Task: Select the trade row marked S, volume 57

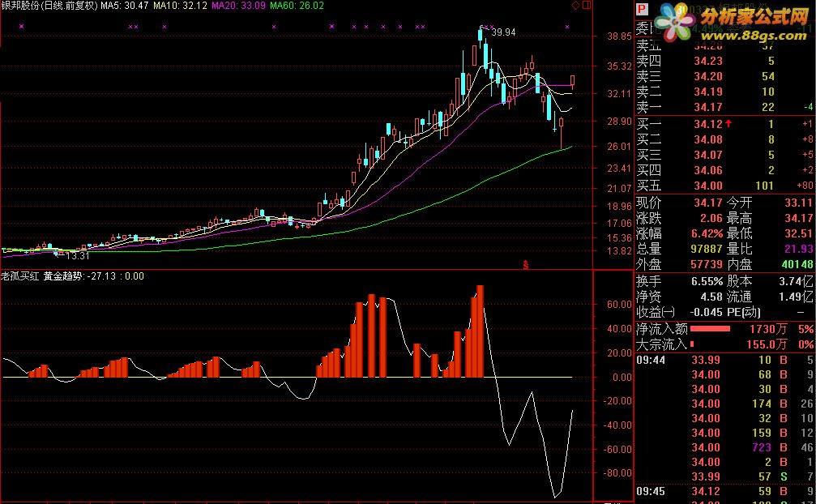Action: click(x=725, y=476)
